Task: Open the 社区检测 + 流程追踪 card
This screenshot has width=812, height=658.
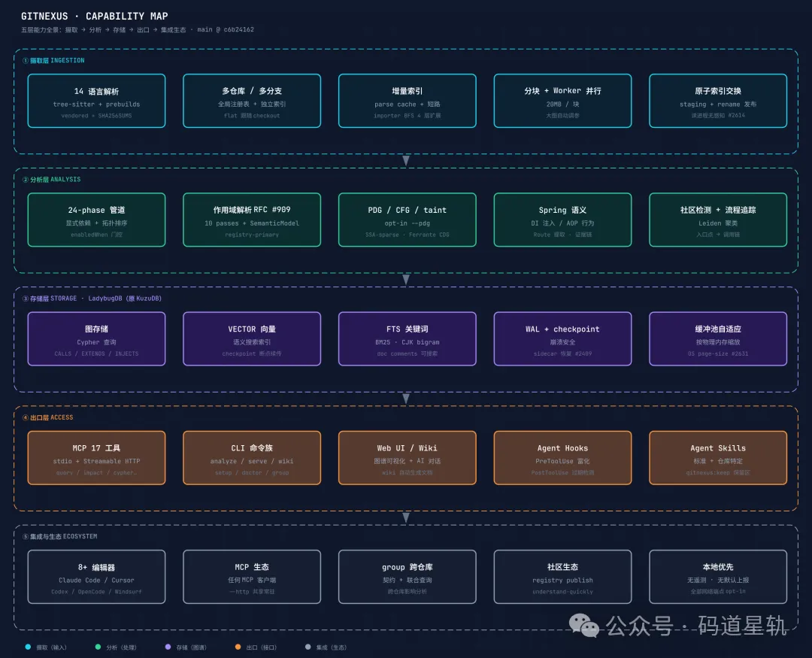Action: point(718,220)
